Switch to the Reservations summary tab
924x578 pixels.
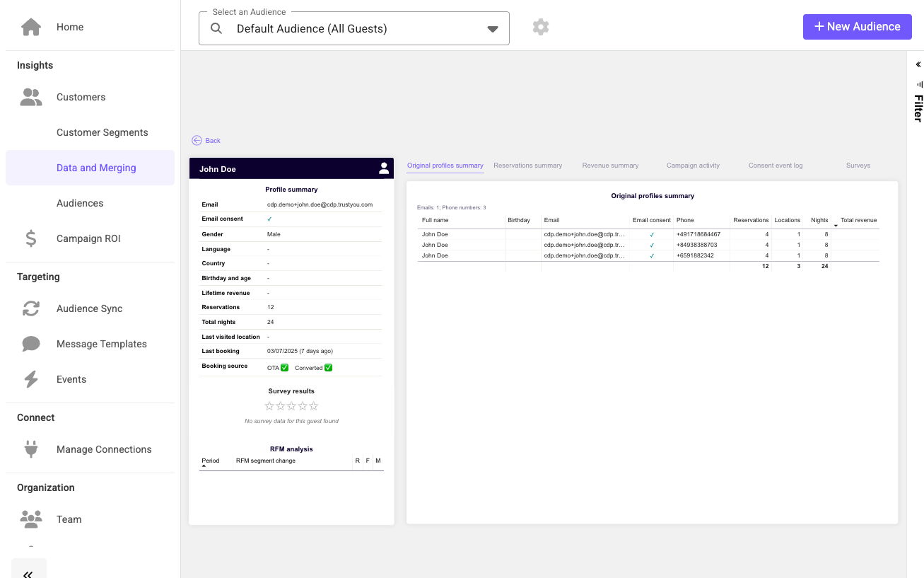pos(527,166)
